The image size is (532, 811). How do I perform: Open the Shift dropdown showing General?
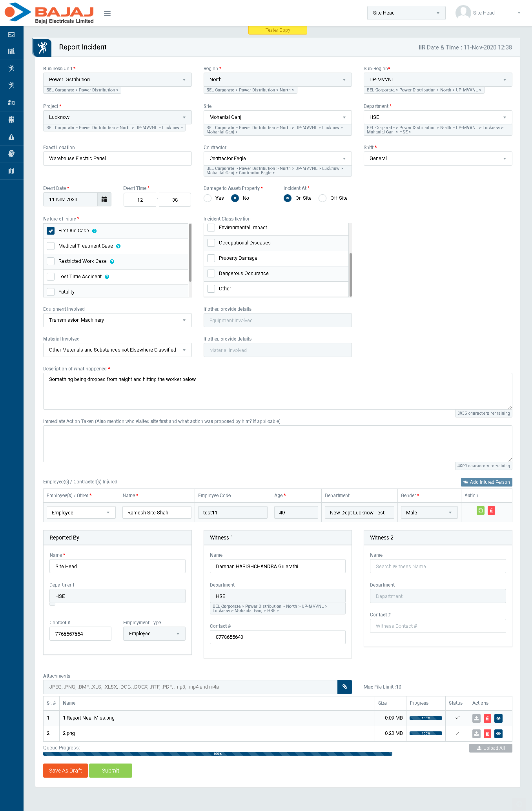(437, 159)
